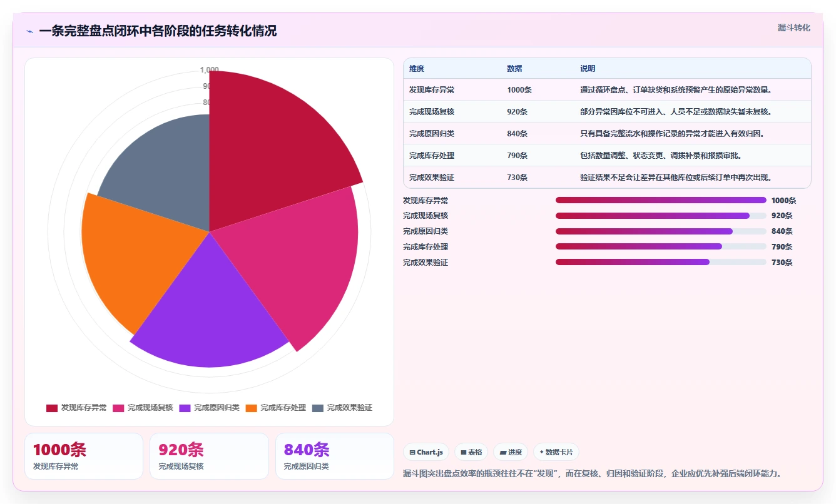Click the 维度 column header
The image size is (836, 504).
tap(417, 69)
